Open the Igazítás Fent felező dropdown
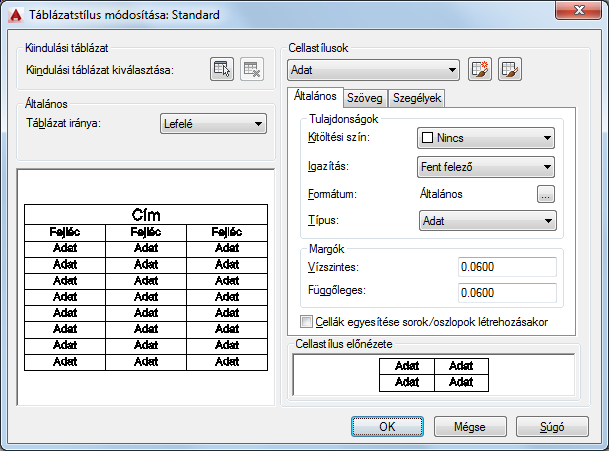Screen dimensions: 609x451 coord(485,167)
